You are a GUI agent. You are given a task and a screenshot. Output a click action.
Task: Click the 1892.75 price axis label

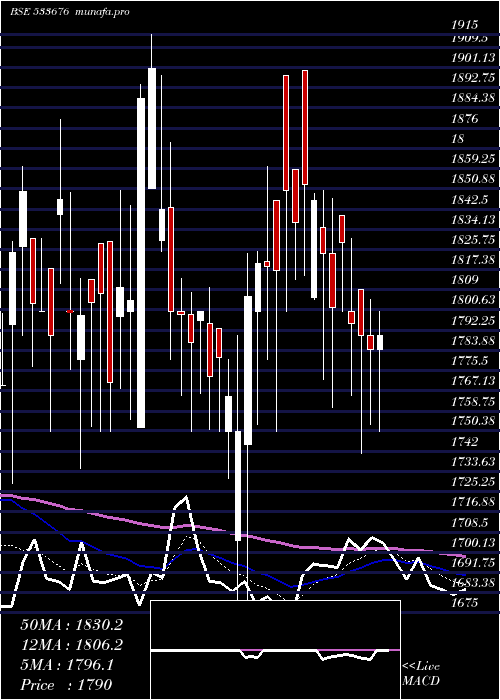tap(473, 78)
